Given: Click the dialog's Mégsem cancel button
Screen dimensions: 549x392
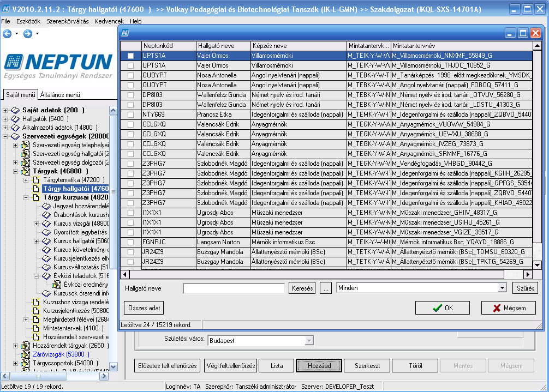Looking at the screenshot, I should (509, 307).
